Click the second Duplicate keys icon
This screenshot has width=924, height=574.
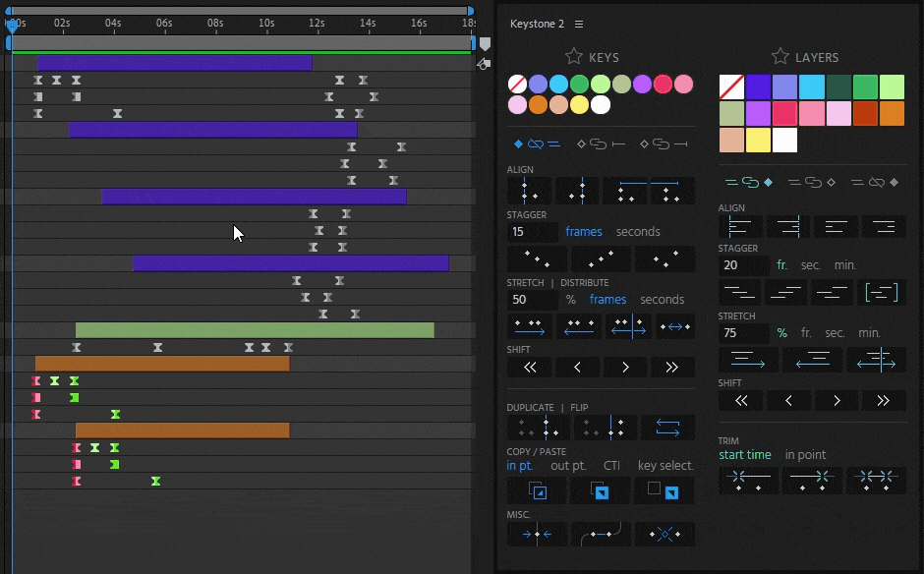tap(606, 428)
